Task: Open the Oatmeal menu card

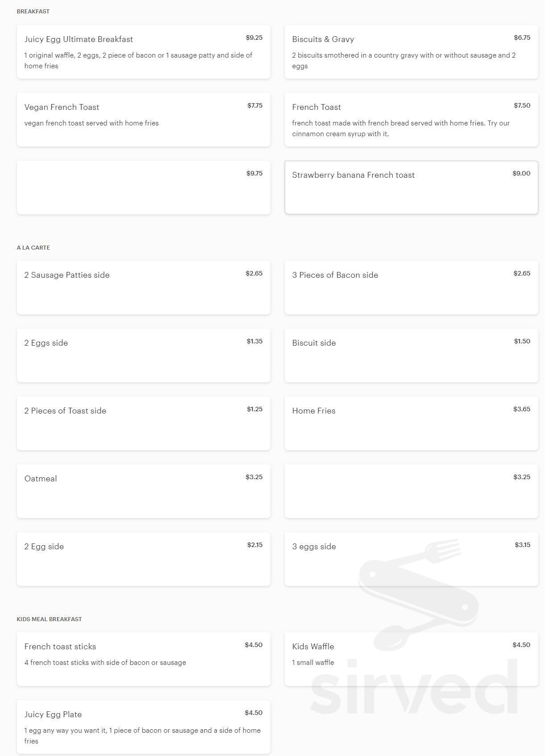Action: (x=143, y=491)
